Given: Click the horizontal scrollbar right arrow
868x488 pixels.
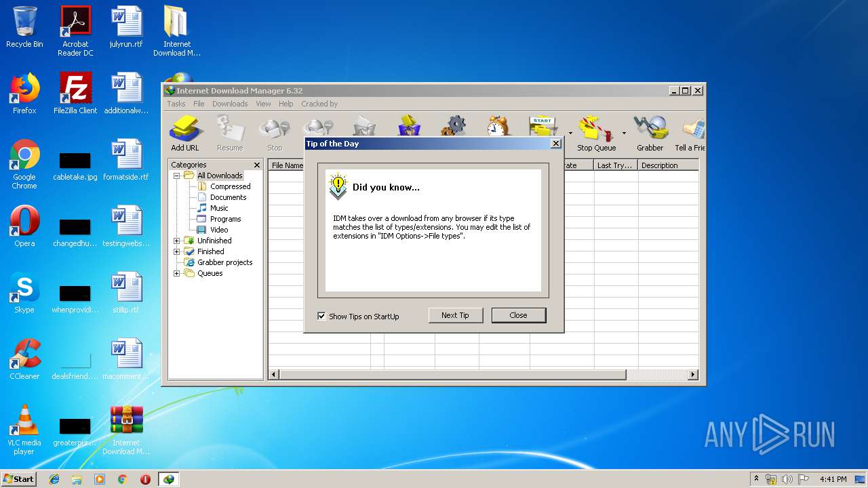Looking at the screenshot, I should [x=693, y=375].
